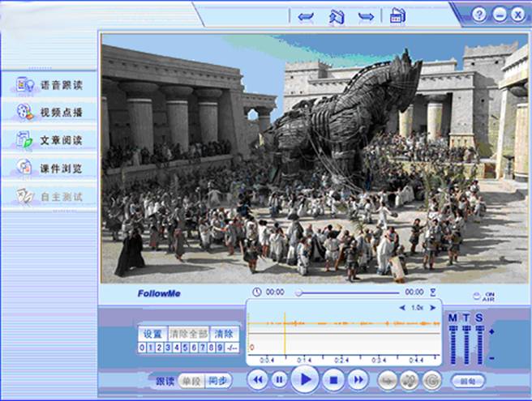Screen dimensions: 532x401
Task: Adjust the M volume slider
Action: pyautogui.click(x=453, y=345)
